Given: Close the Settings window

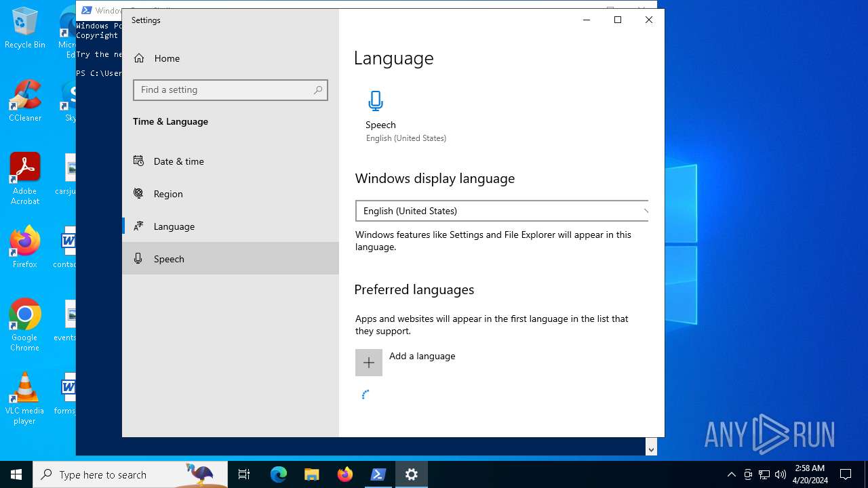Looking at the screenshot, I should click(x=649, y=20).
